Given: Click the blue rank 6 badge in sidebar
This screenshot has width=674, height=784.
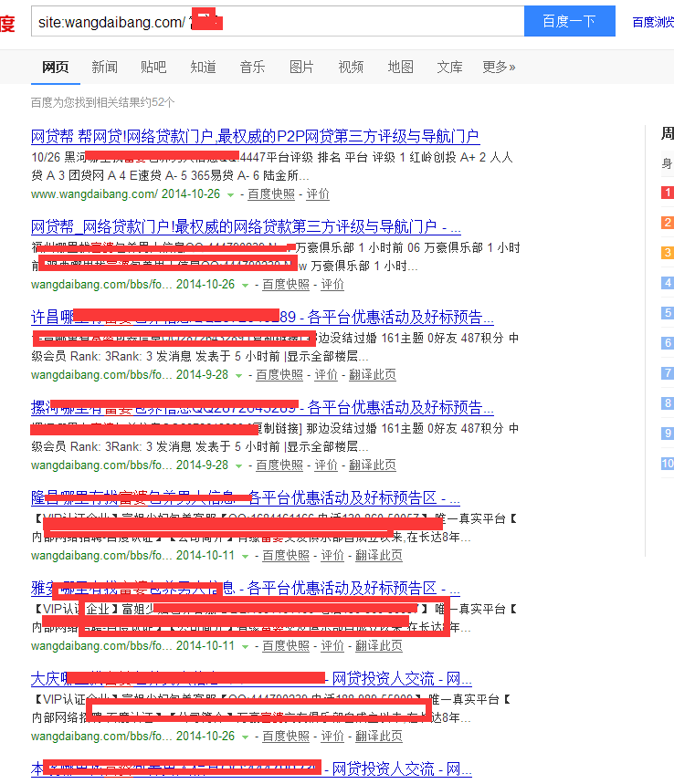Looking at the screenshot, I should tap(668, 343).
